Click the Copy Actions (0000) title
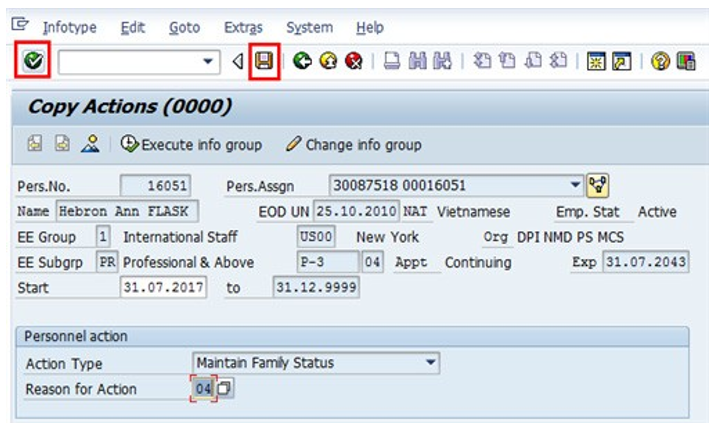 pos(130,106)
